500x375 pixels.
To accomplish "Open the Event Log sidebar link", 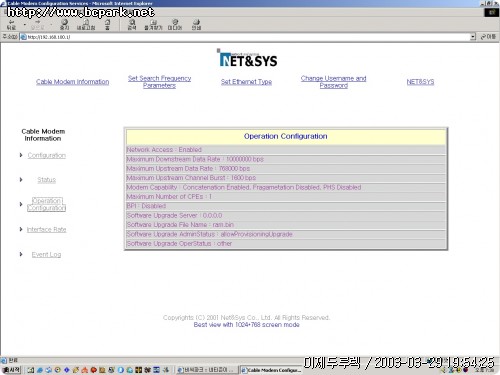I will pos(46,255).
